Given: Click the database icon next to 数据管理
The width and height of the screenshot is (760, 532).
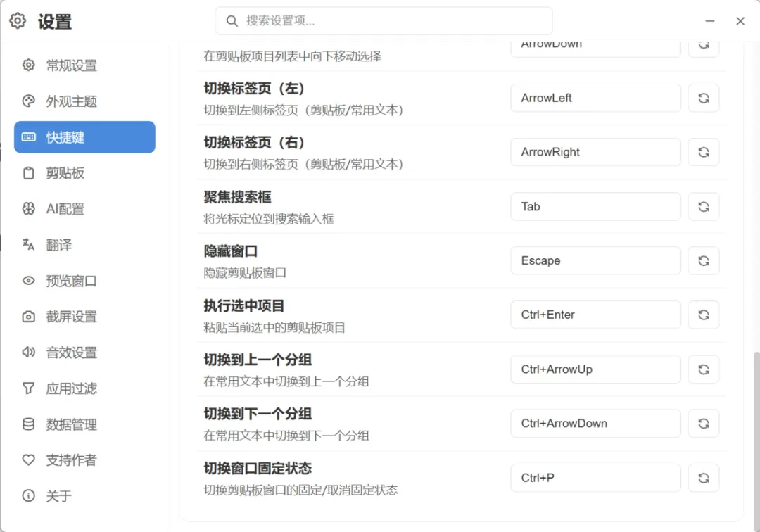Looking at the screenshot, I should 29,424.
